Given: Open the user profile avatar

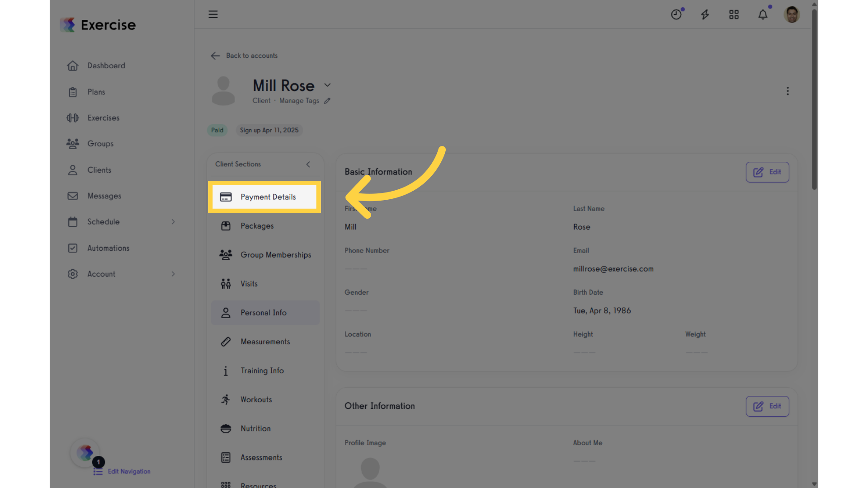Looking at the screenshot, I should 792,14.
